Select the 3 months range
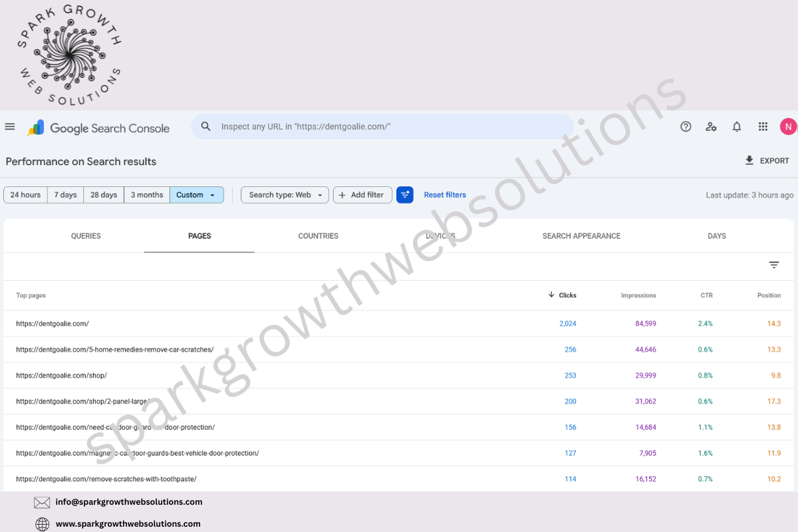798x532 pixels. (x=147, y=195)
